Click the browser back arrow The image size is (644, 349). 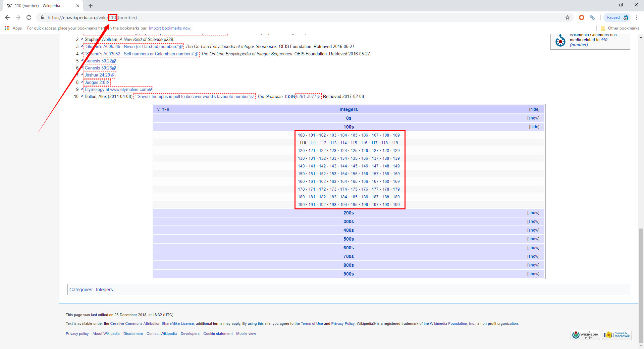(7, 17)
